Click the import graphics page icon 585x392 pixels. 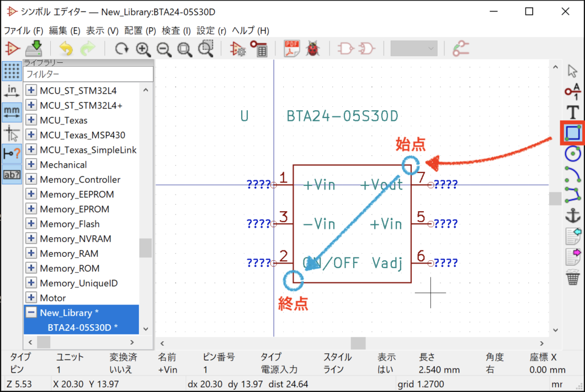click(573, 236)
